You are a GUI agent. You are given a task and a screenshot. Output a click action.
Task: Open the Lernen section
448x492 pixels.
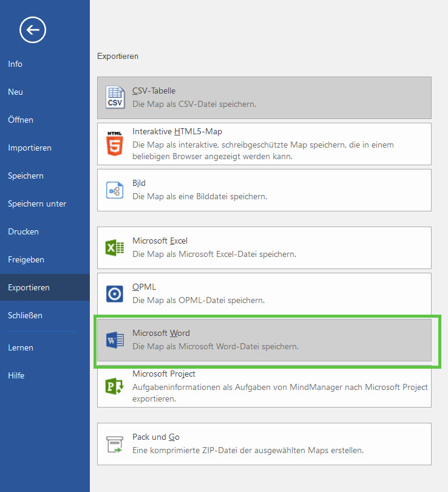tap(21, 347)
